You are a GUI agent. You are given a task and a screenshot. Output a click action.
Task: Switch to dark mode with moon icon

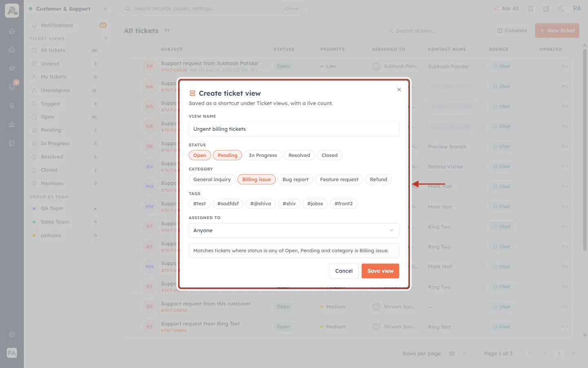click(x=561, y=9)
